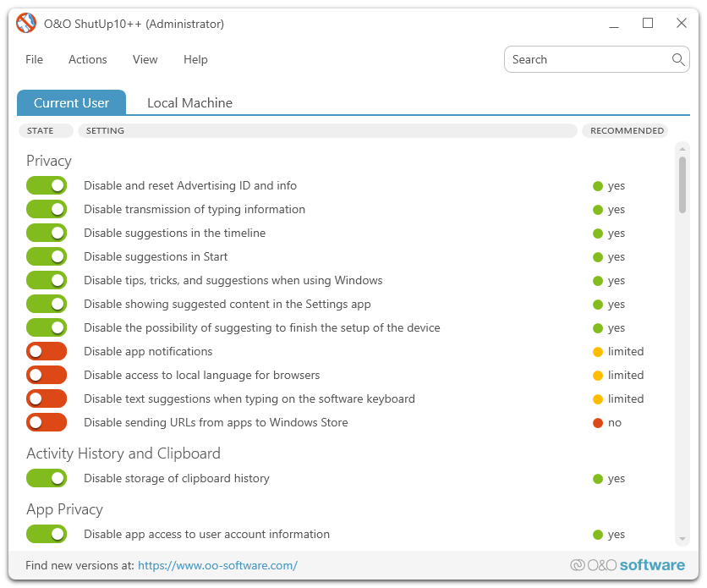Open the Actions menu

coord(88,59)
